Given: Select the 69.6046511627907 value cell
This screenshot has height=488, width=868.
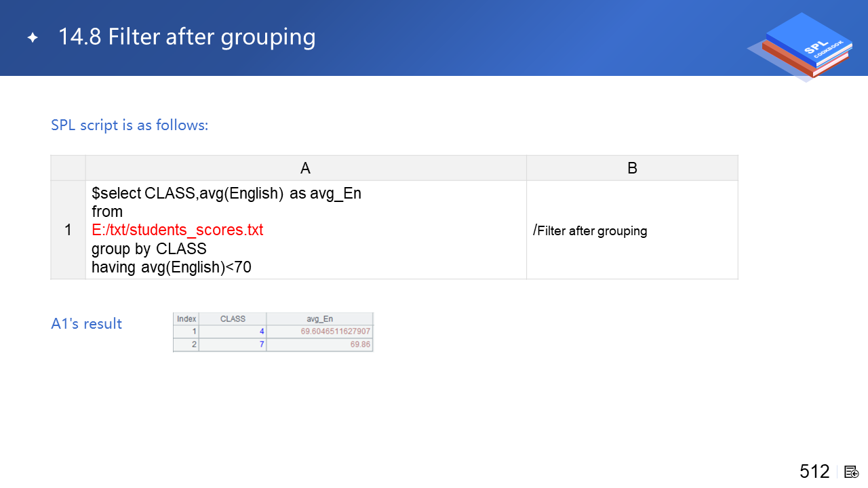Looking at the screenshot, I should point(336,331).
